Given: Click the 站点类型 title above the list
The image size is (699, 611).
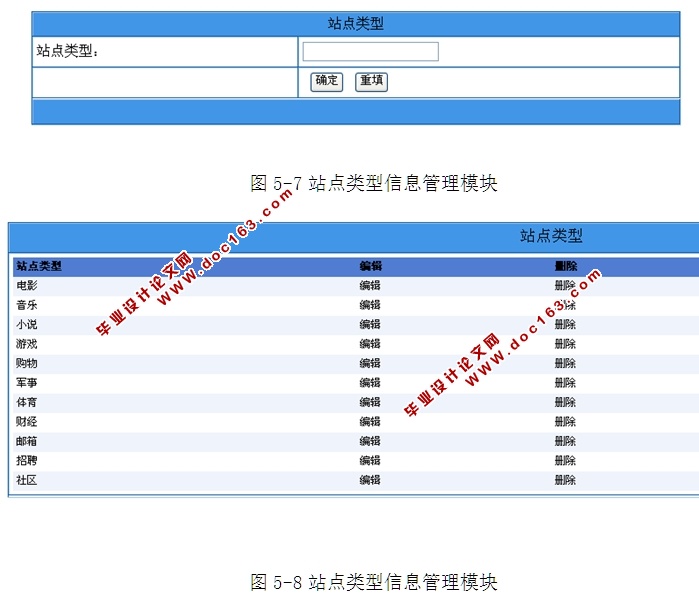Looking at the screenshot, I should (551, 235).
